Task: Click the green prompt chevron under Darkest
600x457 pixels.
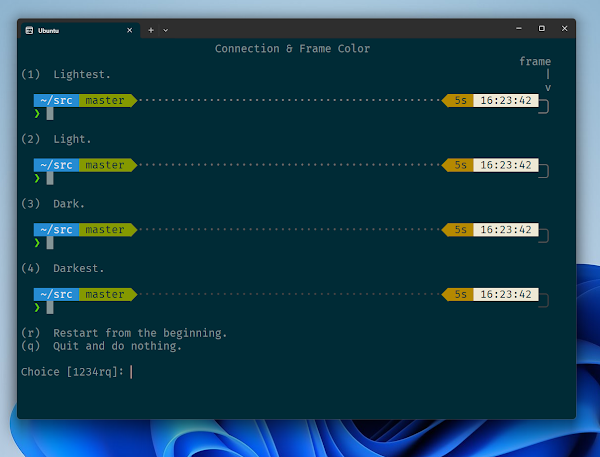Action: pos(37,307)
